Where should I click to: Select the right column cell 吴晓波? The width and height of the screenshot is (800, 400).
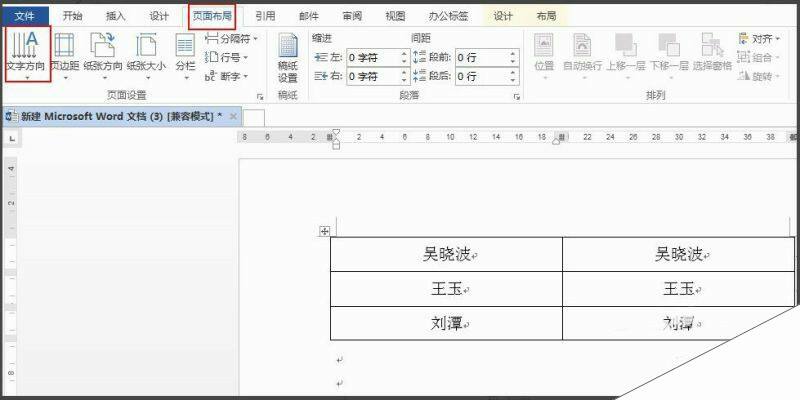coord(679,254)
